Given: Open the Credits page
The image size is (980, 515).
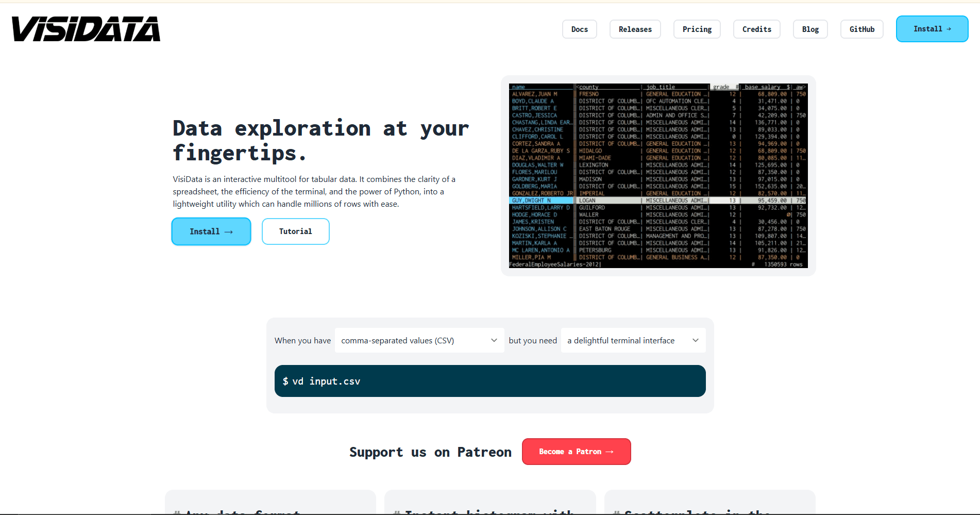Looking at the screenshot, I should (756, 29).
